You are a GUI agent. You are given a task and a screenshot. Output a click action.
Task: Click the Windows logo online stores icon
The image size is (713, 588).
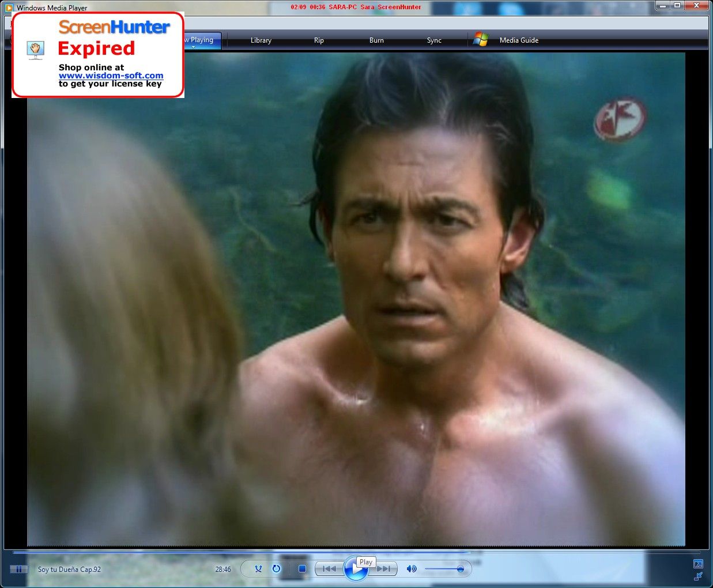481,40
